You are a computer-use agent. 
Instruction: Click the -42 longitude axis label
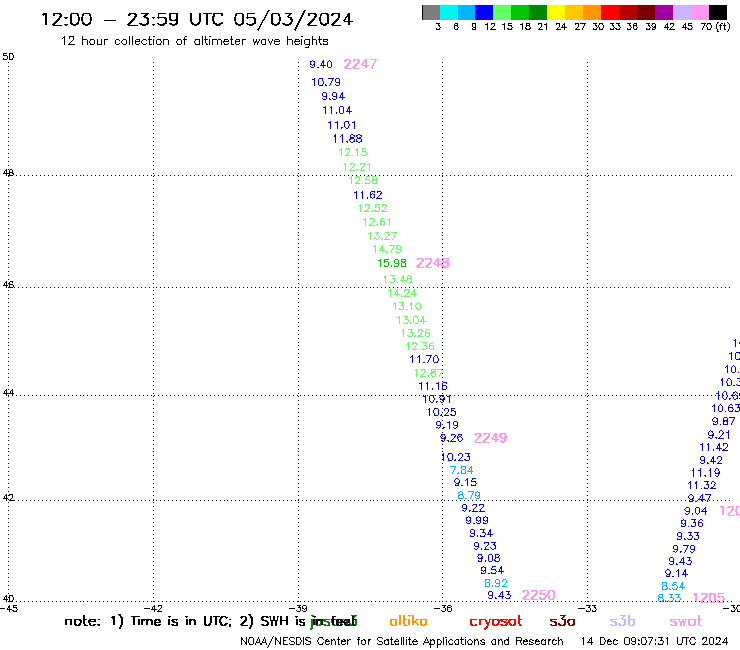pyautogui.click(x=153, y=609)
